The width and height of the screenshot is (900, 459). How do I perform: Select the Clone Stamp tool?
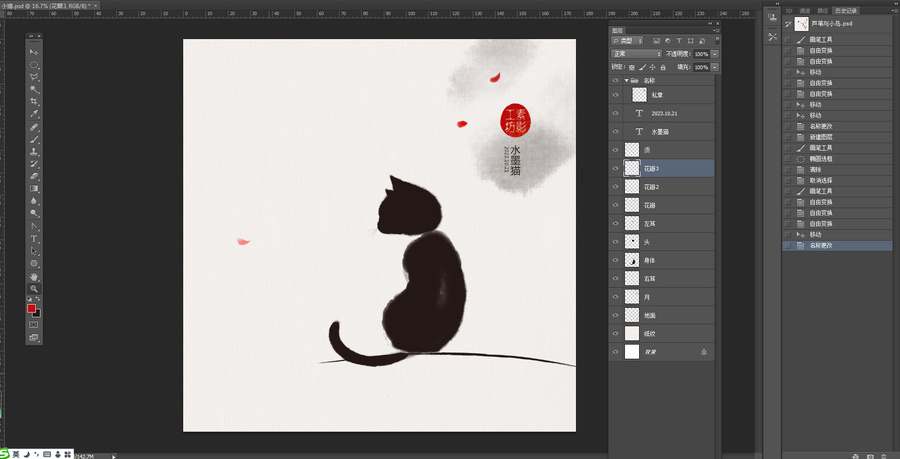tap(34, 151)
